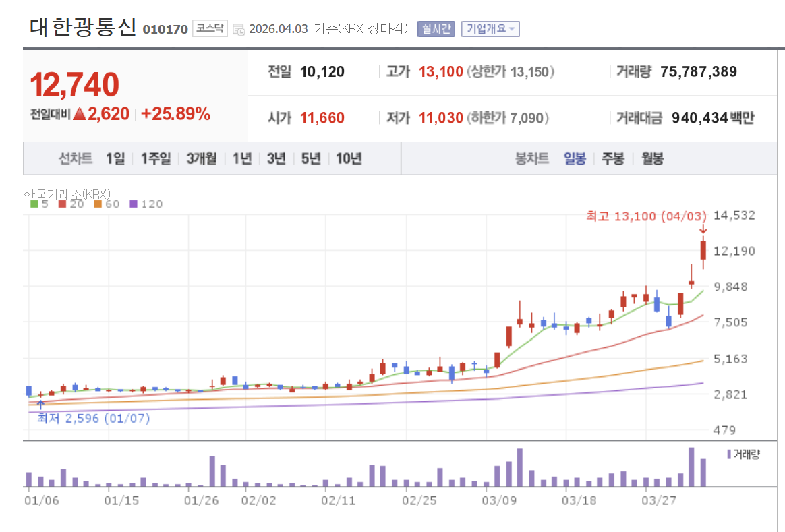Image resolution: width=785 pixels, height=532 pixels.
Task: Click the orange 60-day moving average swatch
Action: tap(98, 204)
